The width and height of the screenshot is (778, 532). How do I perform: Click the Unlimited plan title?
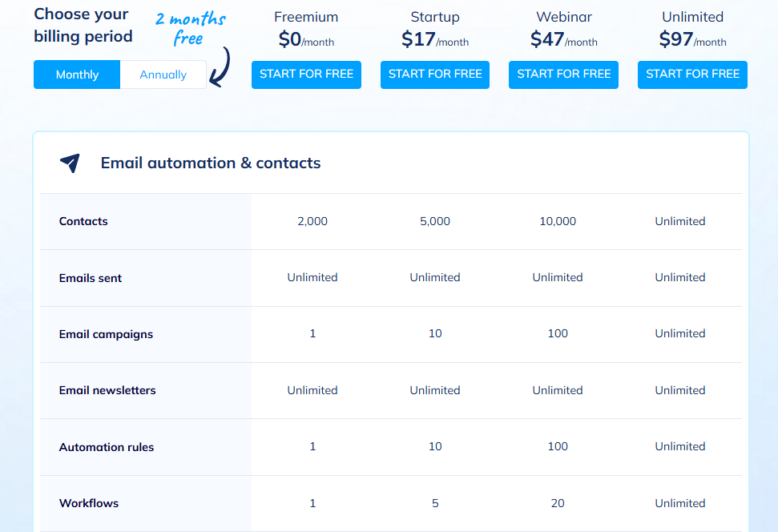coord(692,17)
